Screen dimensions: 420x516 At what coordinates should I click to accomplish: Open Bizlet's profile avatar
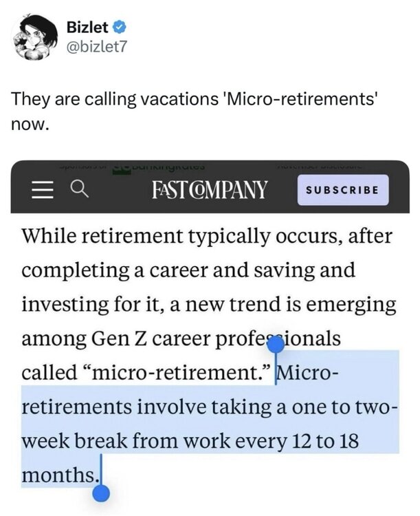pyautogui.click(x=34, y=37)
